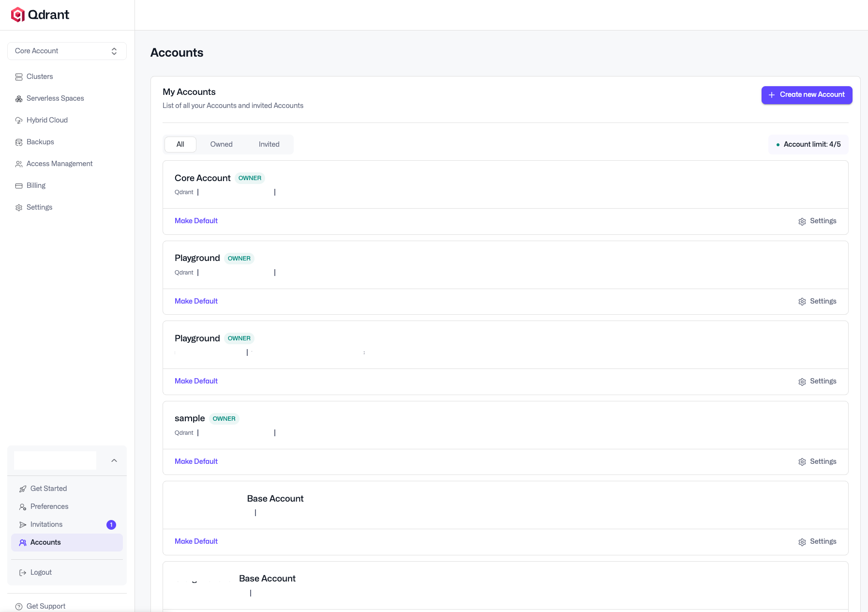Switch to the Owned tab

pos(222,144)
